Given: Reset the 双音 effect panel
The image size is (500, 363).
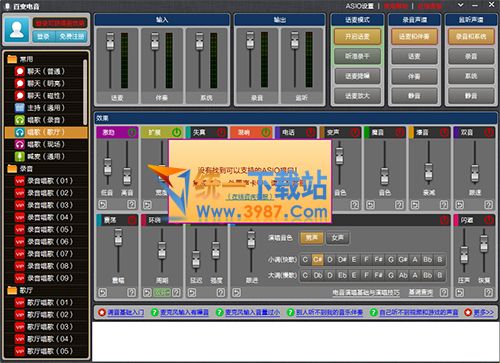Looking at the screenshot, I should (459, 204).
